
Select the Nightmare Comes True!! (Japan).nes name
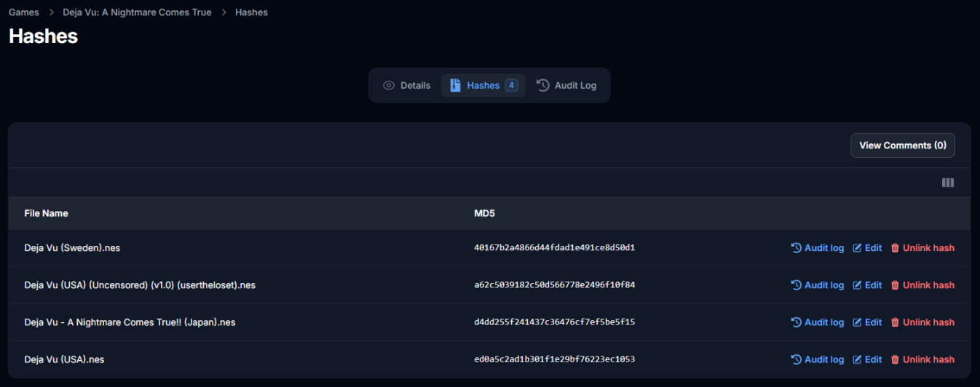pyautogui.click(x=130, y=322)
